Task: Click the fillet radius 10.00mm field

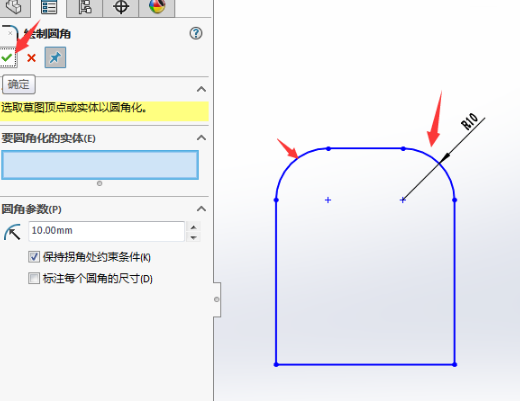Action: point(106,231)
